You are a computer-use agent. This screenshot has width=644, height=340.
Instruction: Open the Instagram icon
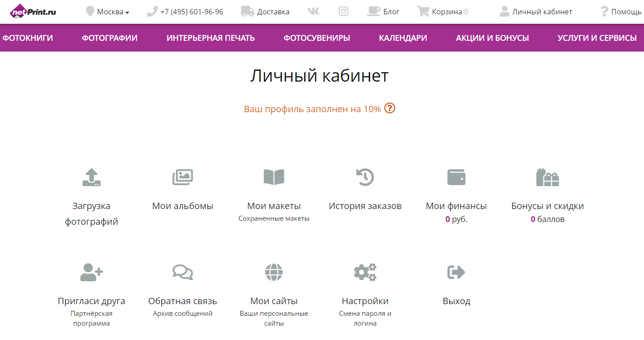click(344, 12)
